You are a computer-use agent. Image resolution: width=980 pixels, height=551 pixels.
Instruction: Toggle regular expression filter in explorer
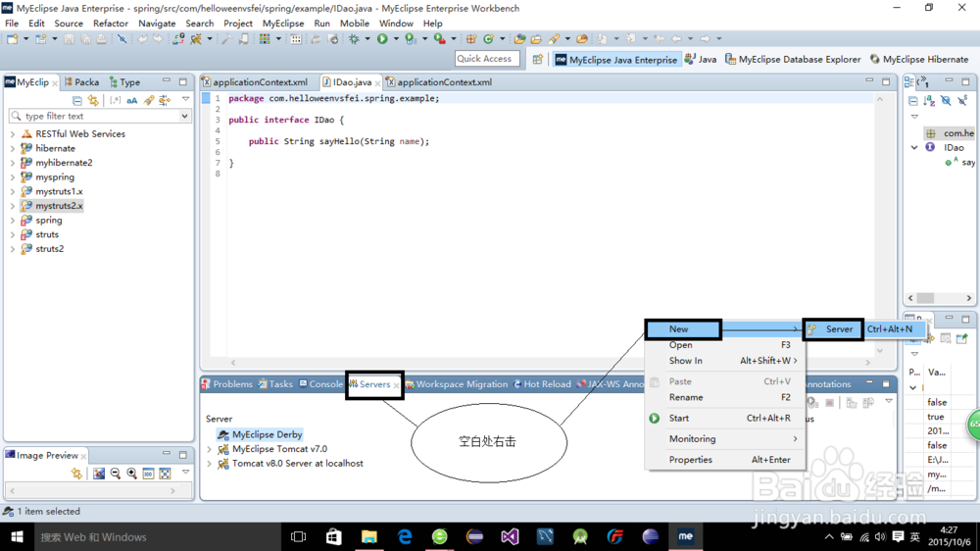click(x=115, y=100)
